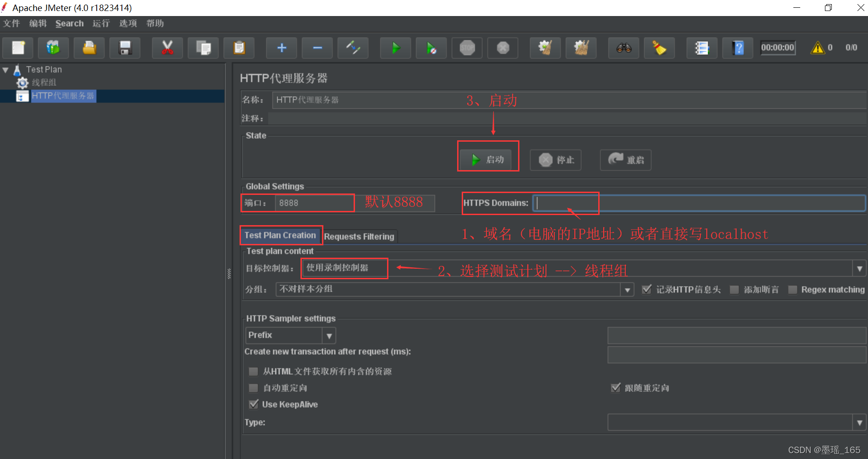
Task: Toggle Use KeepAlive checkbox
Action: tap(253, 404)
